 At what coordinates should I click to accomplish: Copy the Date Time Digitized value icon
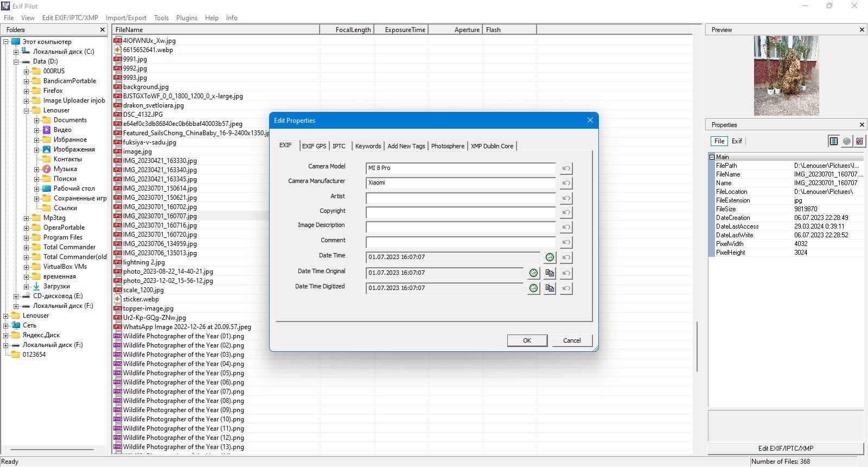(x=550, y=288)
